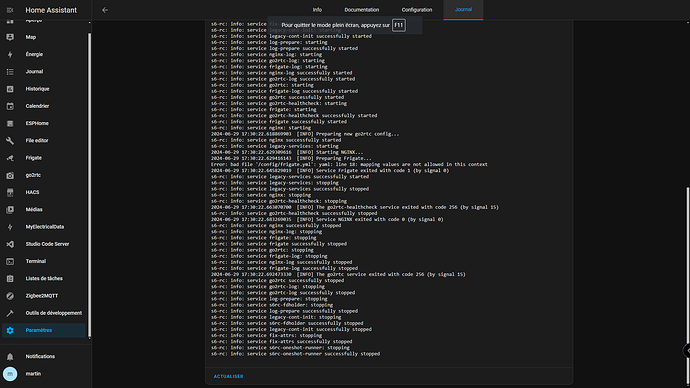Open the Outils de développement item
690x388 pixels.
pyautogui.click(x=44, y=313)
